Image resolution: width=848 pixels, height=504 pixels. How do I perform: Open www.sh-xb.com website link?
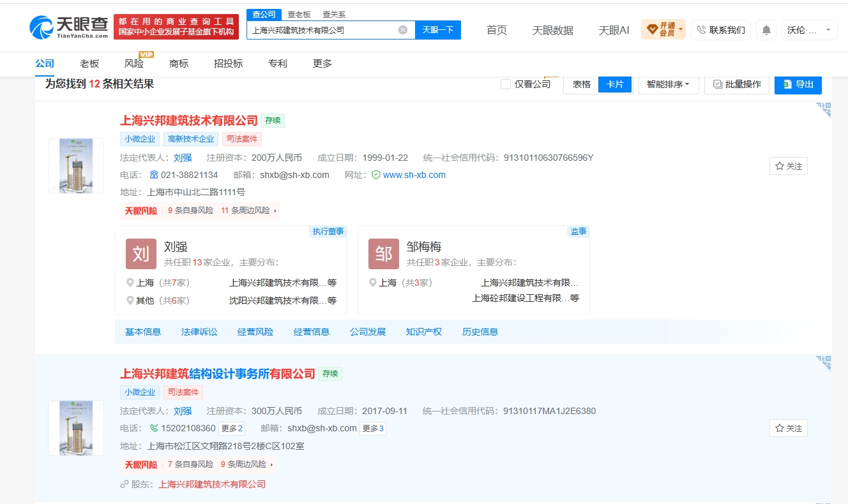coord(414,175)
